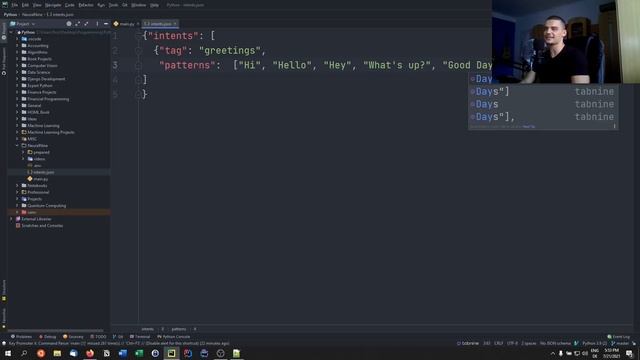Open the Refactor menu
Screen dimensions: 640x360
tap(86, 5)
